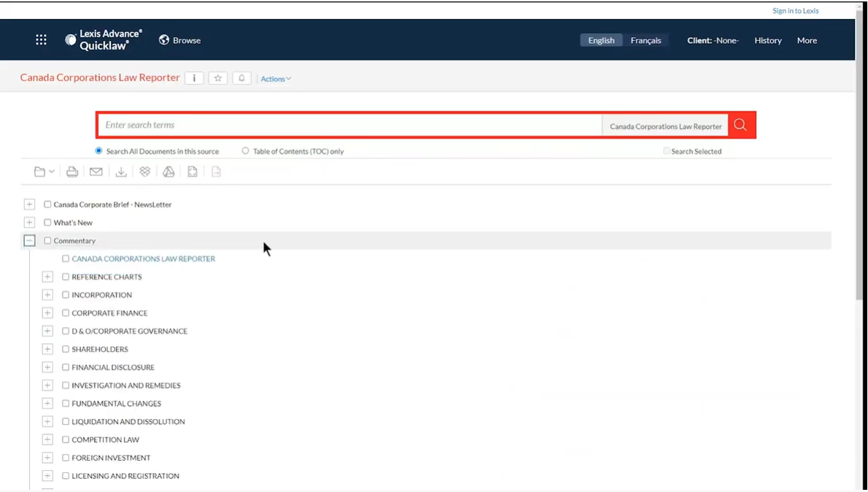This screenshot has height=492, width=868.
Task: Create an alert using the bell icon
Action: click(x=241, y=79)
